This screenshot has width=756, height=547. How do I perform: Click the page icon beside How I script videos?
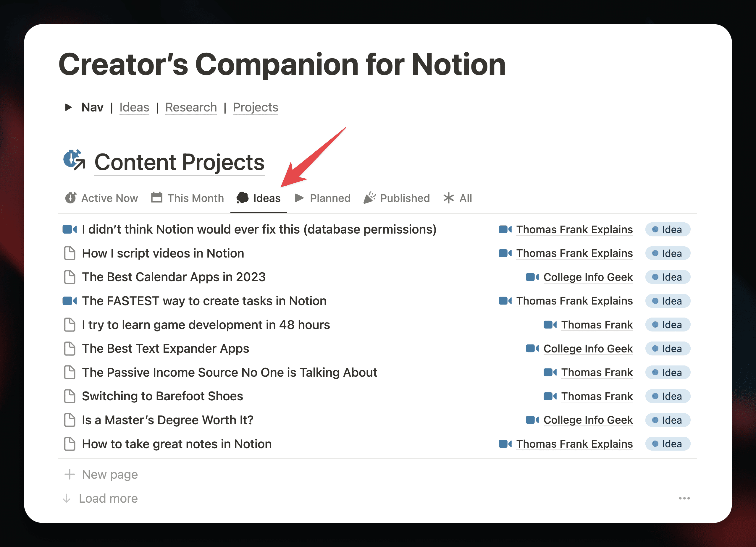(x=70, y=253)
